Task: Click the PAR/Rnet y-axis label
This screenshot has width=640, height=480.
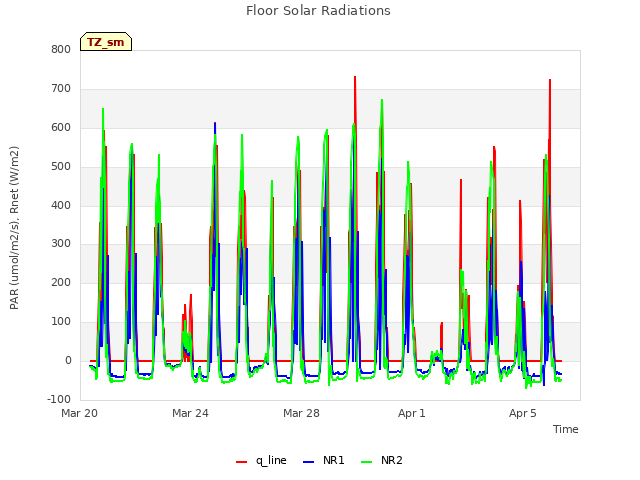Action: pyautogui.click(x=14, y=228)
